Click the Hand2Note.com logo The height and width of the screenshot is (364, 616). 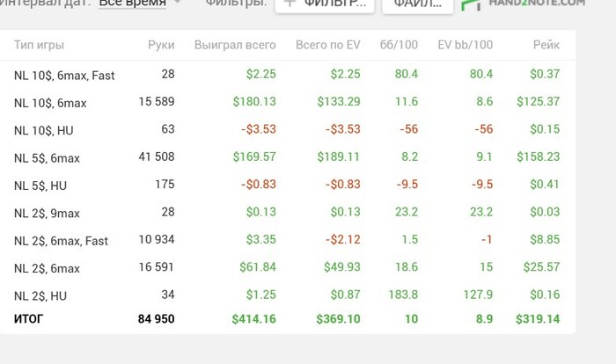click(524, 4)
